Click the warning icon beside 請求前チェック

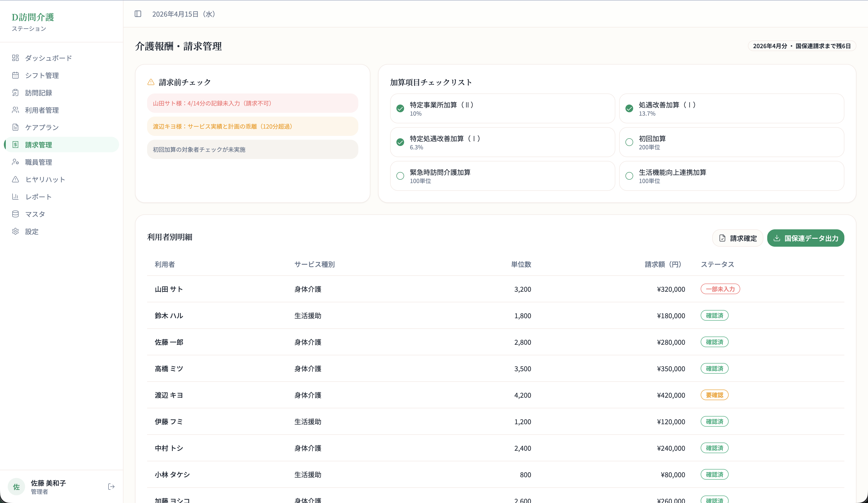tap(151, 82)
